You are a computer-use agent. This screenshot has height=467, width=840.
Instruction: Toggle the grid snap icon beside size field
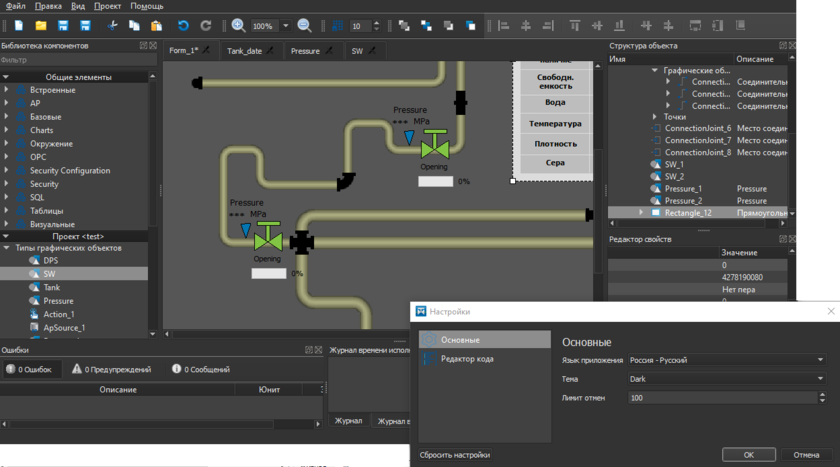pos(339,25)
